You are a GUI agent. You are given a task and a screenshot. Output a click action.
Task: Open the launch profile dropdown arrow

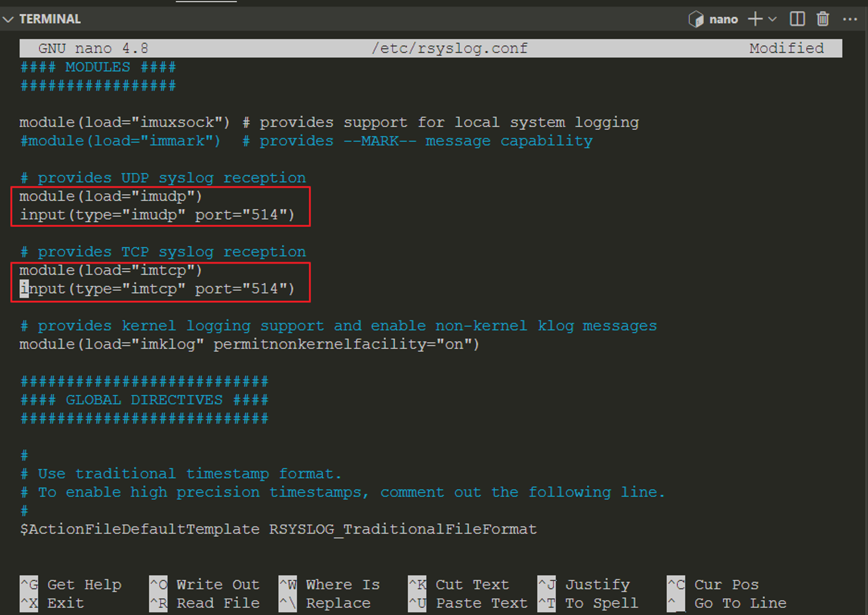(x=773, y=19)
